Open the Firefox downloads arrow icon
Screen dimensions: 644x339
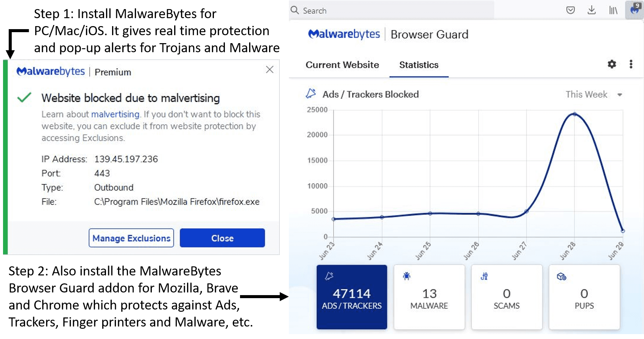pos(591,10)
